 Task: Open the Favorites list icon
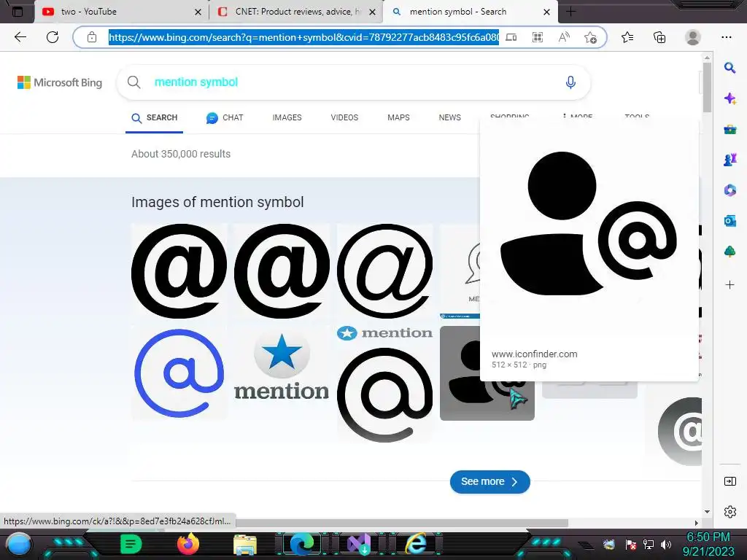(x=627, y=37)
